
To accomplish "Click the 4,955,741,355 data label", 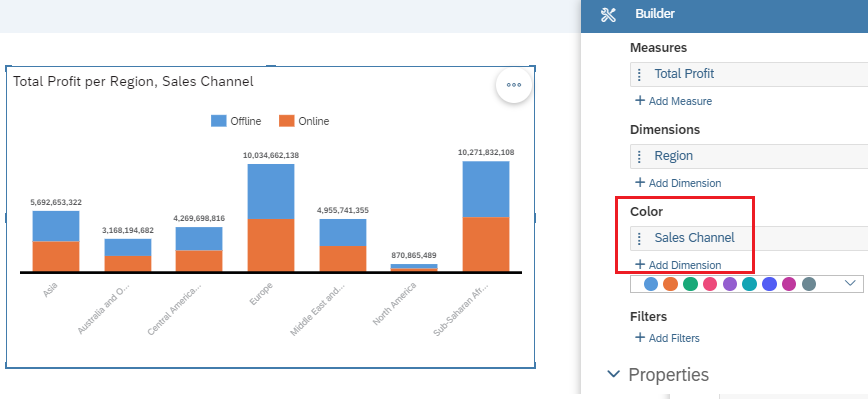I will click(343, 210).
